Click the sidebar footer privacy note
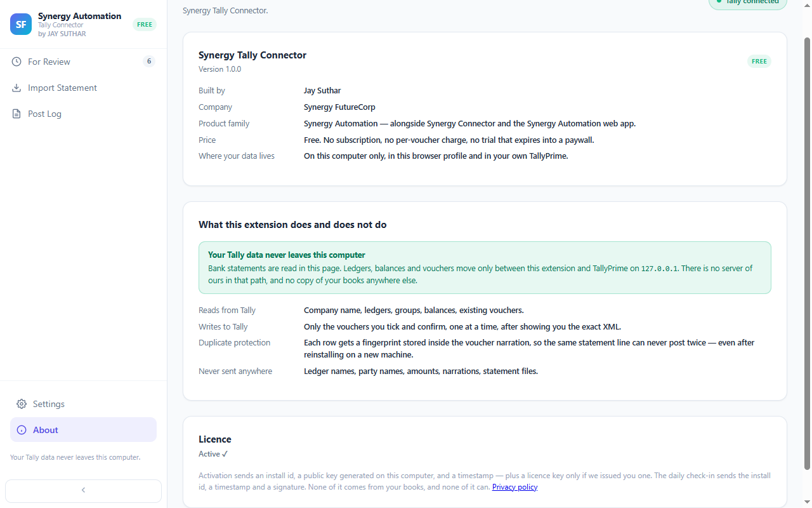 click(75, 457)
